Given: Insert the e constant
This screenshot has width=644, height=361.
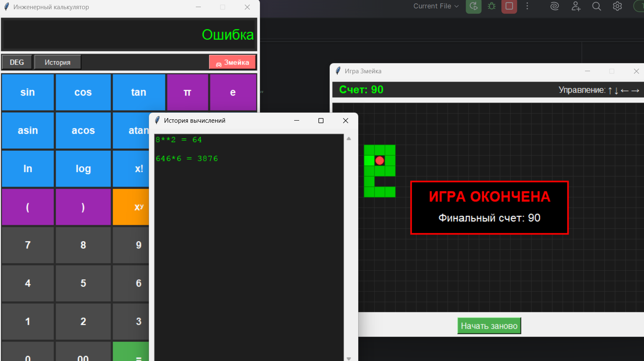Looking at the screenshot, I should click(233, 92).
